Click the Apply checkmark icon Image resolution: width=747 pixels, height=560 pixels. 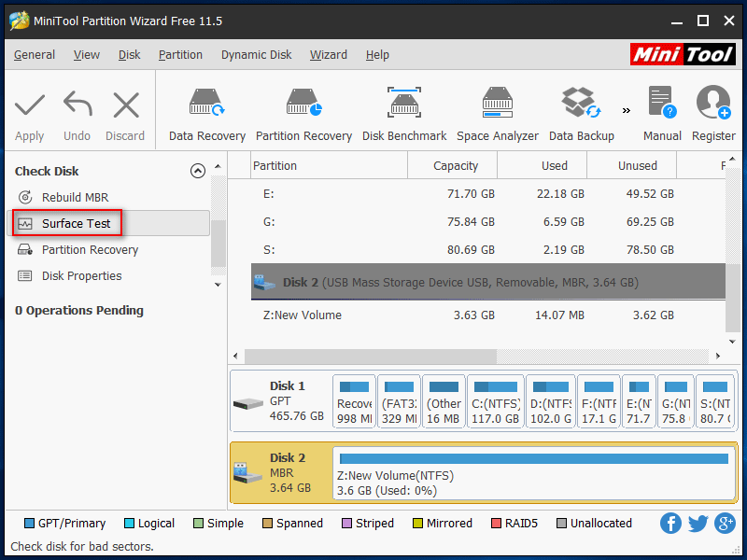30,105
